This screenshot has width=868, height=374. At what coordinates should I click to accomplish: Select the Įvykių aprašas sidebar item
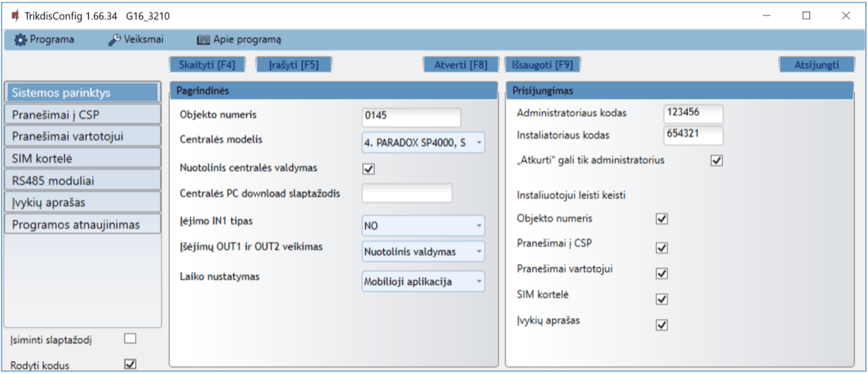pyautogui.click(x=82, y=202)
